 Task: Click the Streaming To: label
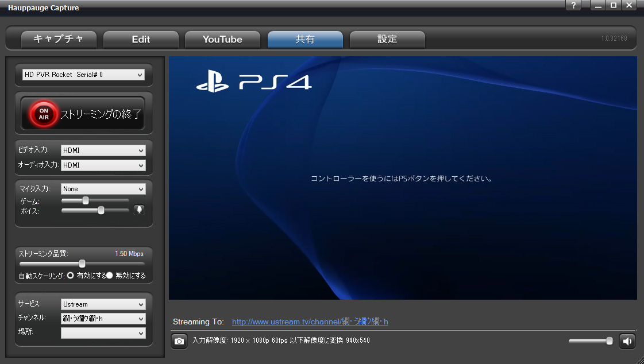(198, 322)
